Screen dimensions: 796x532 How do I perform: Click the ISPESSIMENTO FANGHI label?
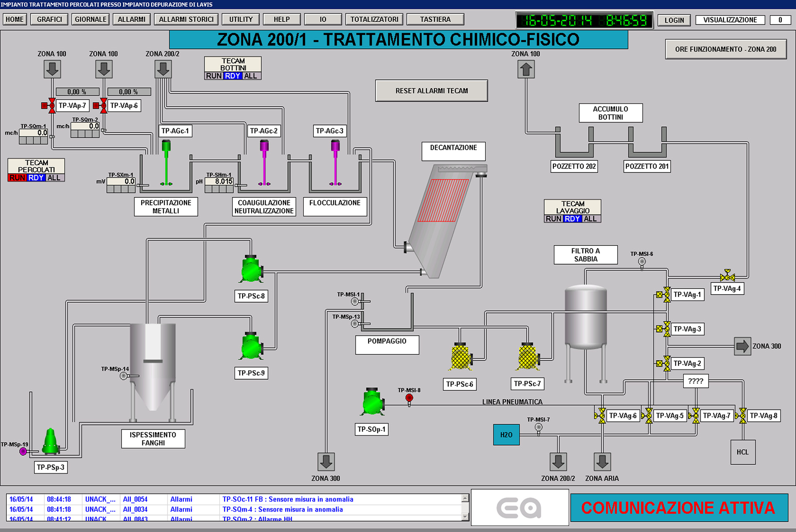[153, 439]
